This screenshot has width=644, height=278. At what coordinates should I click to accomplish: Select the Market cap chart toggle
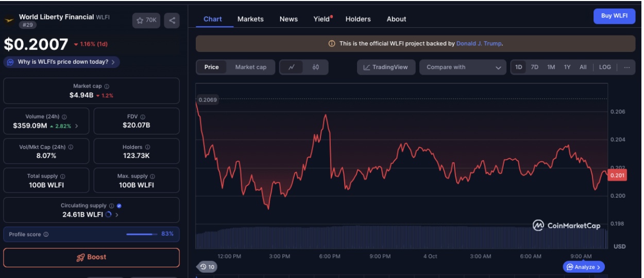click(x=250, y=67)
